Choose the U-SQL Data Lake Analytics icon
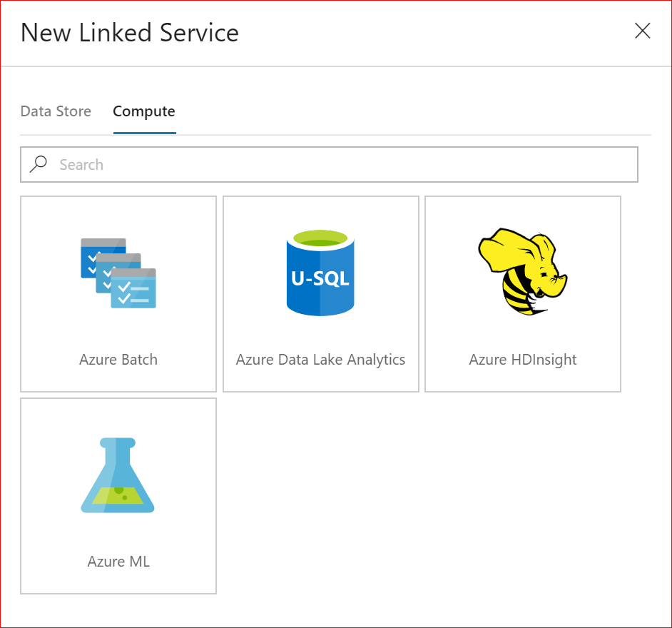The height and width of the screenshot is (628, 672). (320, 273)
